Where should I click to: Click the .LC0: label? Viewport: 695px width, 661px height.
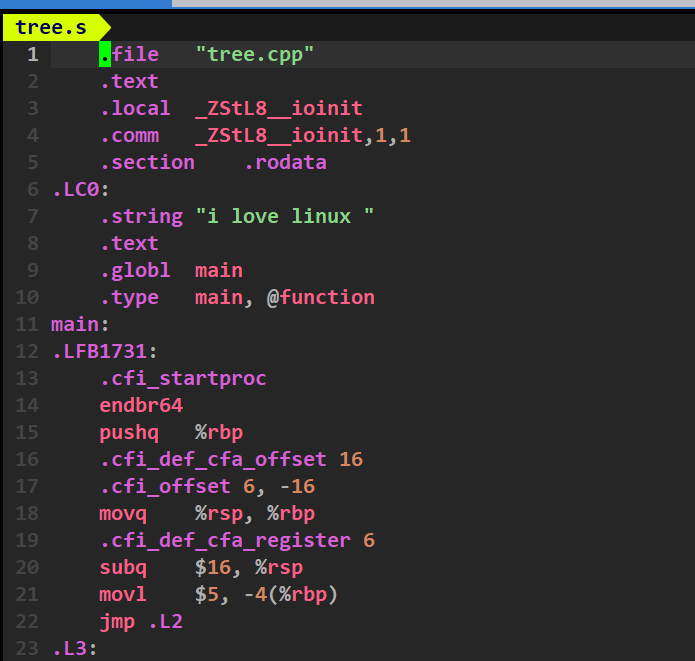80,190
